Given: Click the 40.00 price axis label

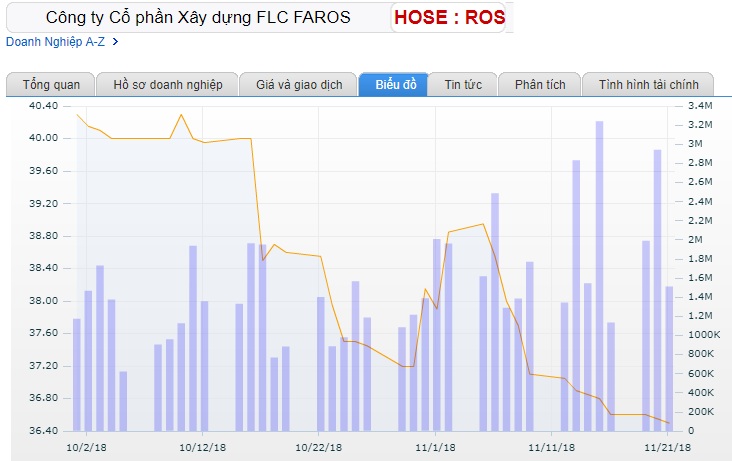Looking at the screenshot, I should 43,138.
